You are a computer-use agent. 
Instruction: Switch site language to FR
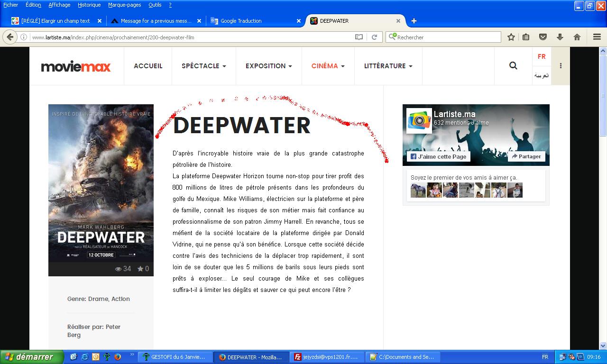[x=542, y=56]
